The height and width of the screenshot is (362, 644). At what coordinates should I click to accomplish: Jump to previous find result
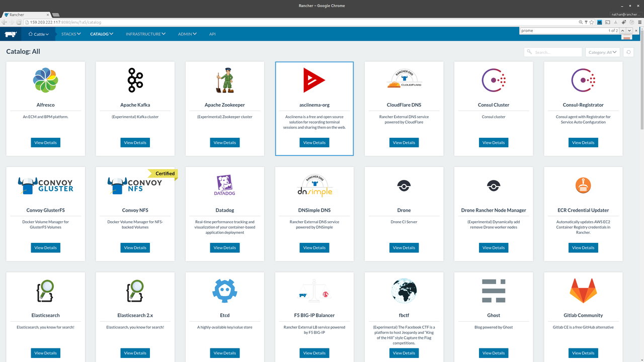pyautogui.click(x=622, y=31)
